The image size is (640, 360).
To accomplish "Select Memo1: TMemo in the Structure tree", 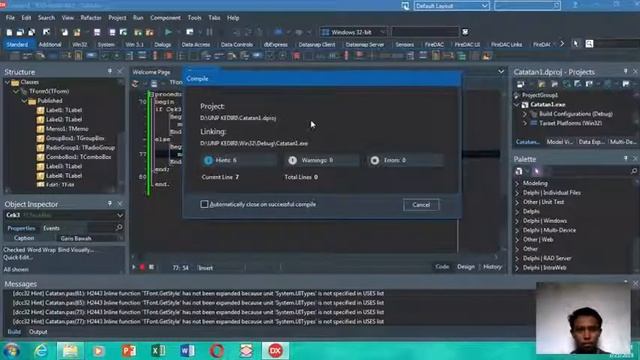I will click(x=67, y=129).
